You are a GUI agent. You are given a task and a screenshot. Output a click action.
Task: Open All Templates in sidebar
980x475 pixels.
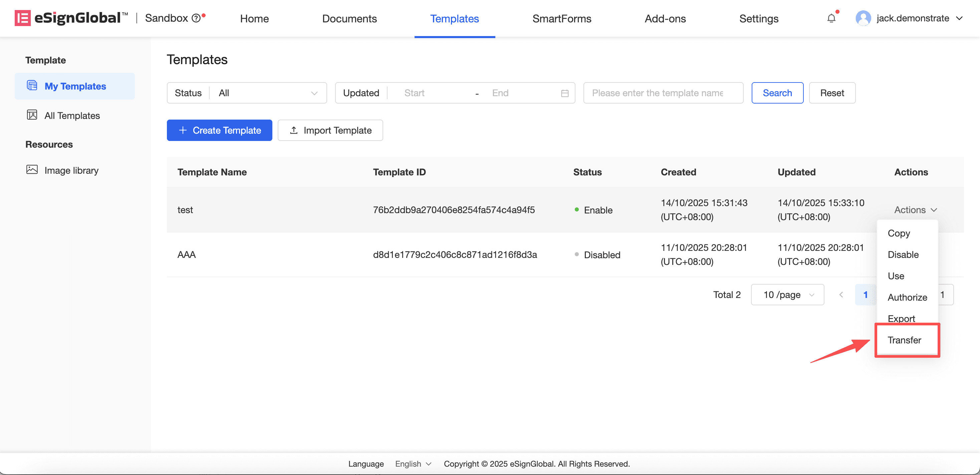(72, 115)
